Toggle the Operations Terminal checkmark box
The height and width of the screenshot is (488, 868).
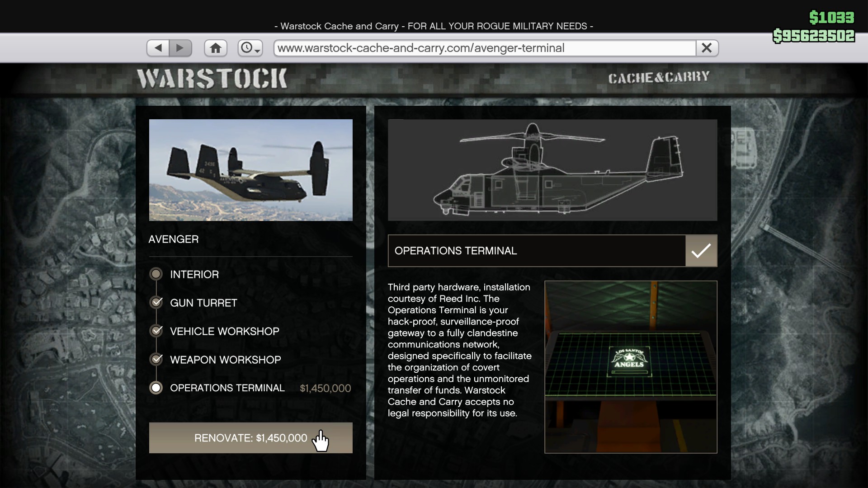701,251
